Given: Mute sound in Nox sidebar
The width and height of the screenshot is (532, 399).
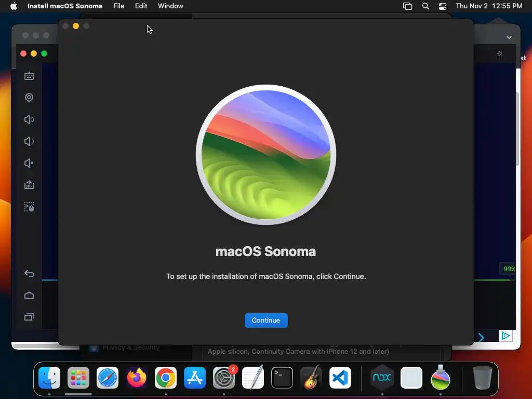Looking at the screenshot, I should point(29,163).
